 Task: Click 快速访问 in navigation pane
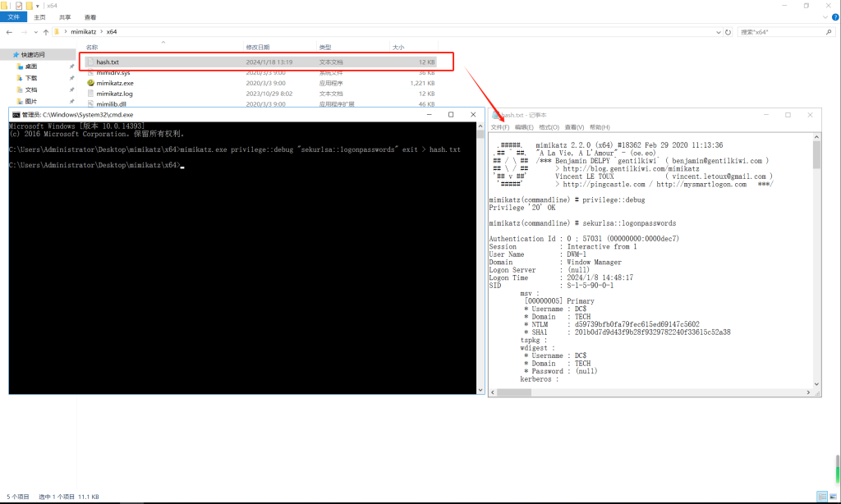tap(33, 55)
